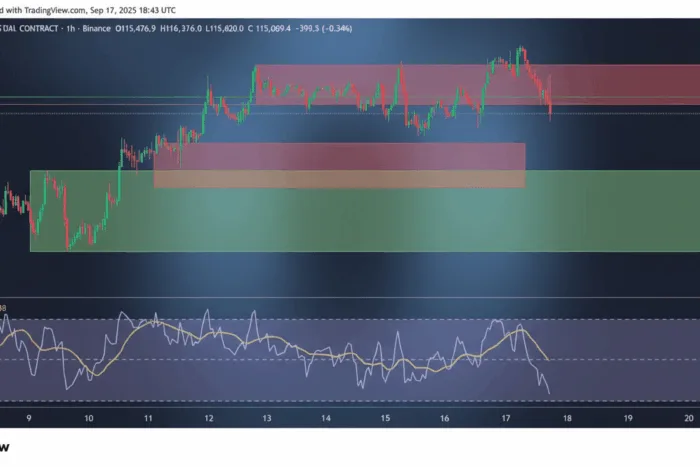Click the TradingView.com timestamp text at top

pos(88,10)
